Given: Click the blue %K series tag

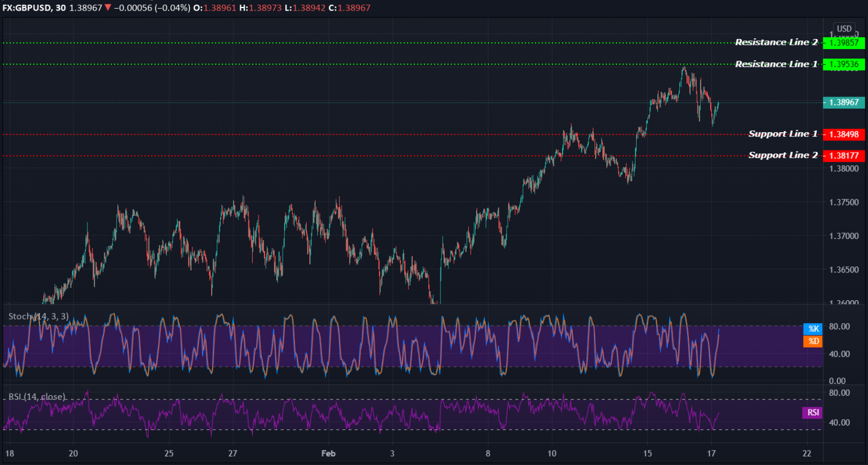Looking at the screenshot, I should 813,328.
